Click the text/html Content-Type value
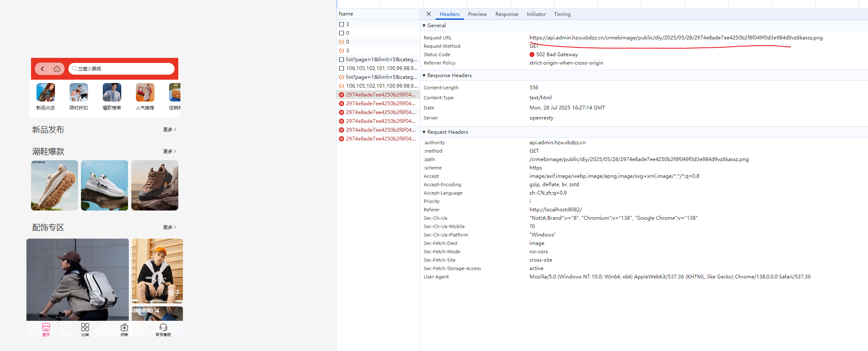The height and width of the screenshot is (351, 868). [x=540, y=98]
